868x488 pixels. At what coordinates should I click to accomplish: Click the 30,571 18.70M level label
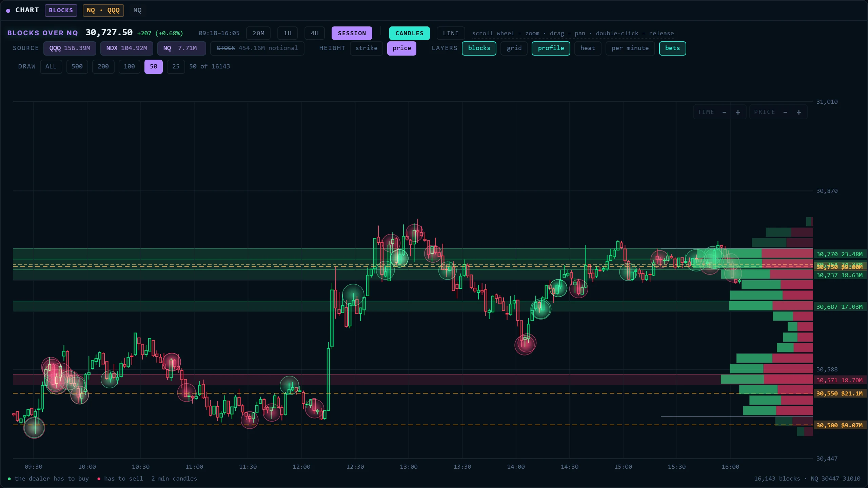[x=840, y=380]
